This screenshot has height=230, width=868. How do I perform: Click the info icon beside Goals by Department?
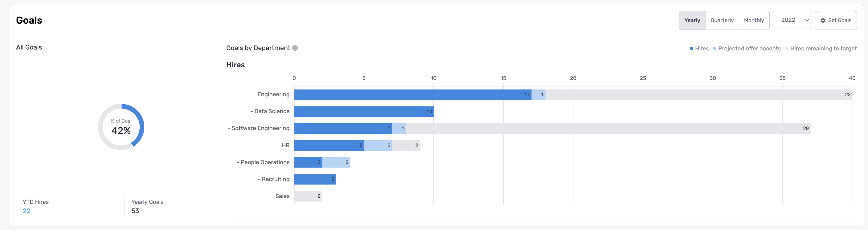point(295,48)
